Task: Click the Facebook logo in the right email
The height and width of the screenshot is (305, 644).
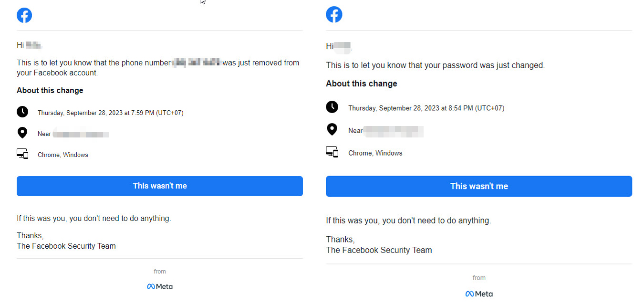Action: (x=334, y=14)
